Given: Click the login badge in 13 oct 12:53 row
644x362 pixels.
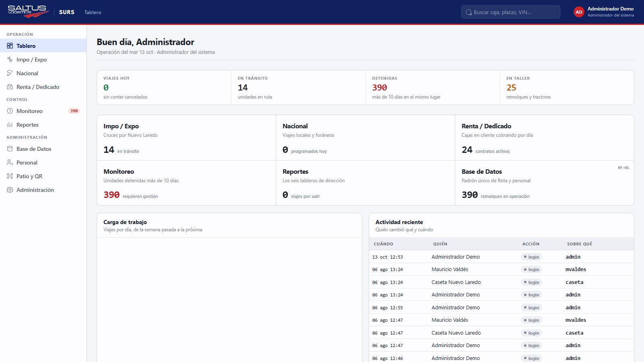Looking at the screenshot, I should point(531,257).
